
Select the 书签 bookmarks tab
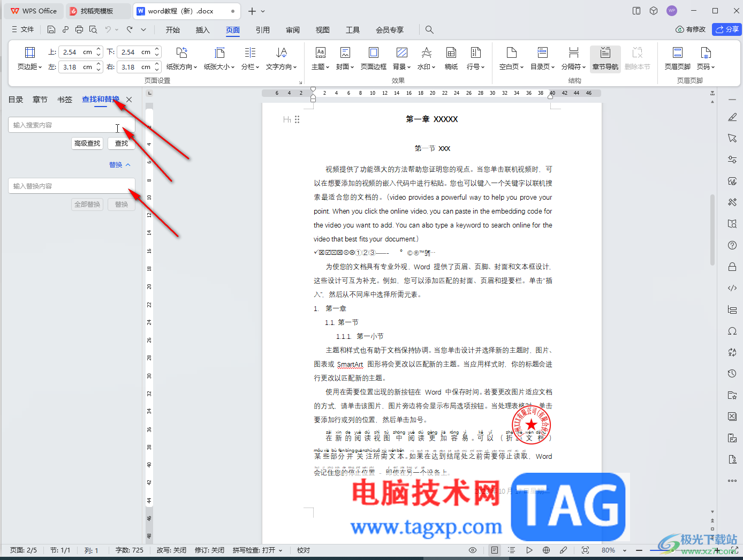[x=65, y=100]
